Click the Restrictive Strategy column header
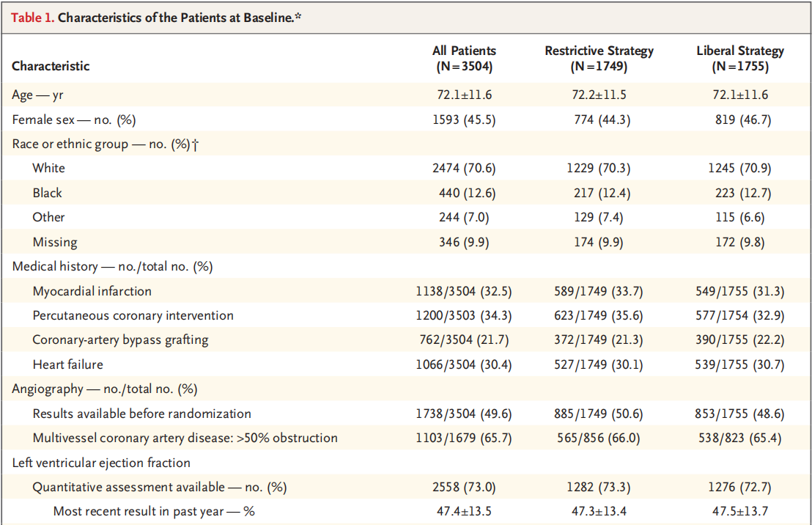 coord(599,58)
